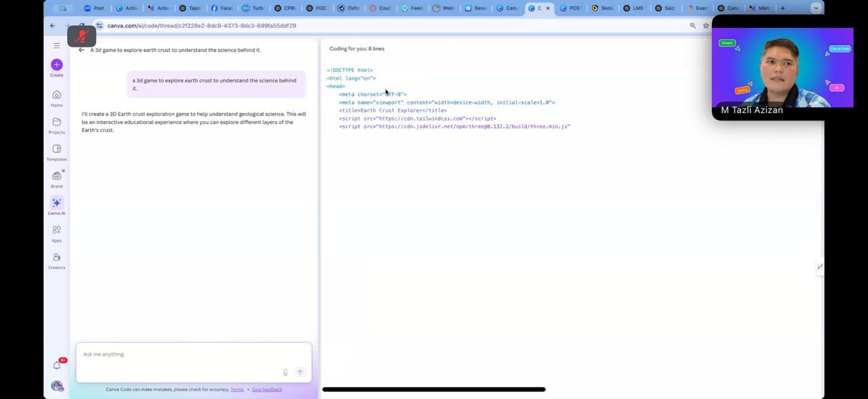Image resolution: width=868 pixels, height=399 pixels.
Task: Expand the tab search dropdown chevron
Action: click(x=816, y=8)
